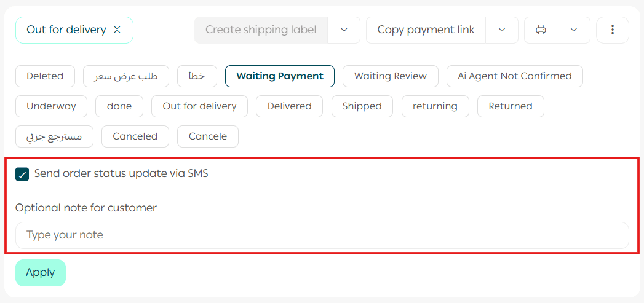Viewport: 644px width, 303px height.
Task: Open the three-dot more options menu
Action: coord(613,30)
